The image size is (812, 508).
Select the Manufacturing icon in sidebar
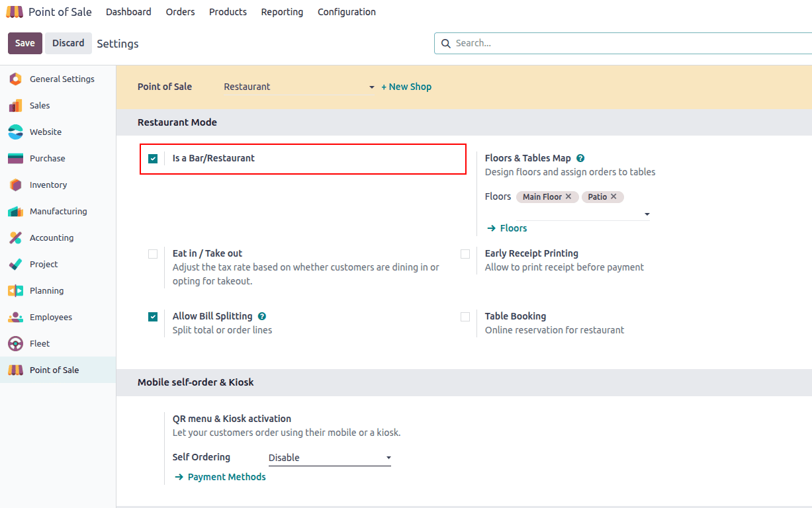(x=15, y=212)
